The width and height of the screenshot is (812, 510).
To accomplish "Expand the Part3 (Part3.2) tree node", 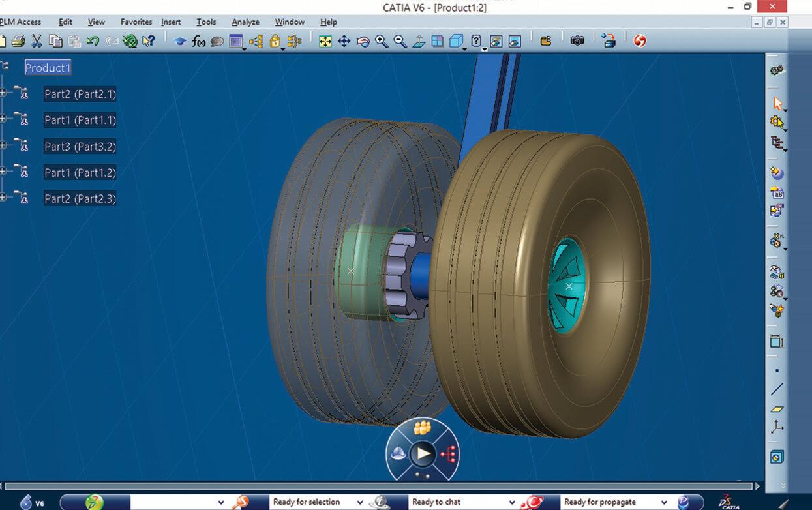I will (x=3, y=146).
